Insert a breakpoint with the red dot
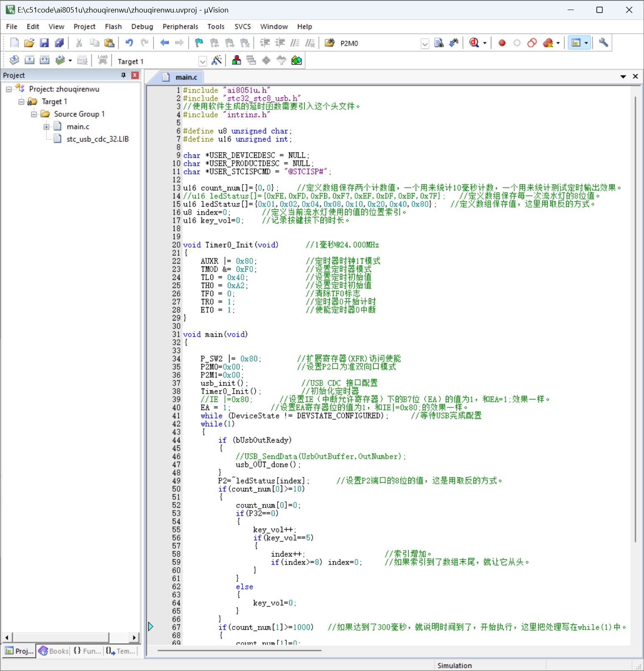Viewport: 644px width, 671px height. 502,43
